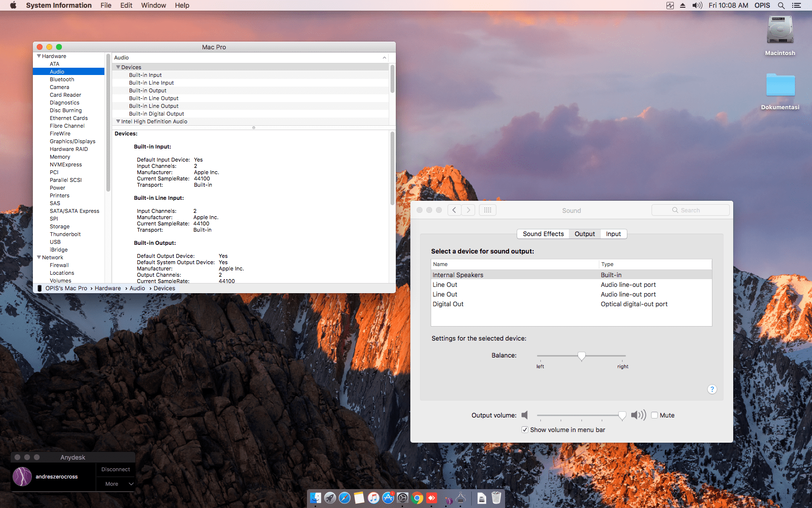Image resolution: width=812 pixels, height=508 pixels.
Task: Open Safari from the Dock
Action: pos(345,498)
